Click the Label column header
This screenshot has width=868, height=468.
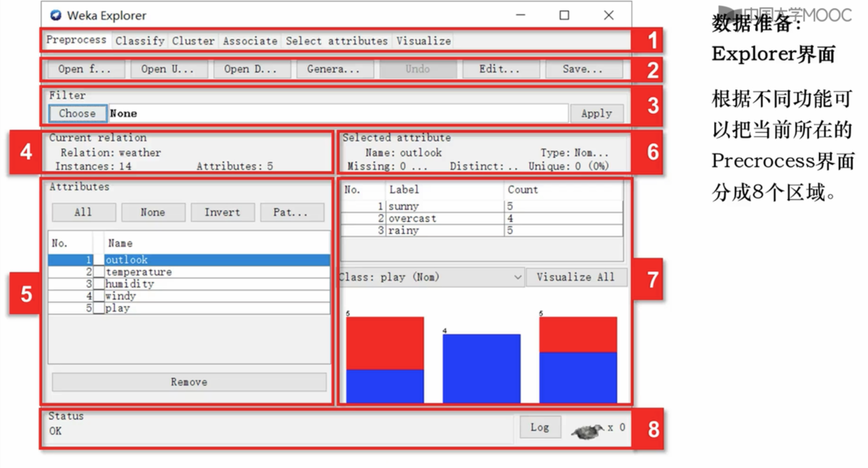pyautogui.click(x=444, y=190)
